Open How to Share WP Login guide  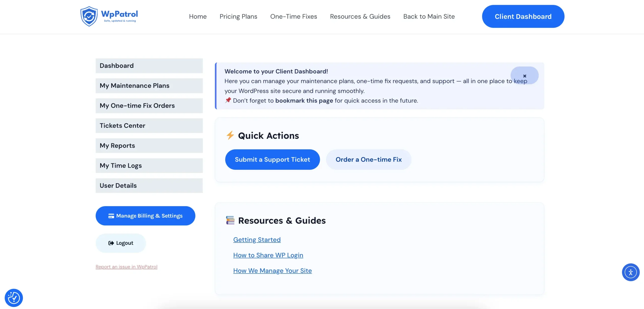pos(268,255)
